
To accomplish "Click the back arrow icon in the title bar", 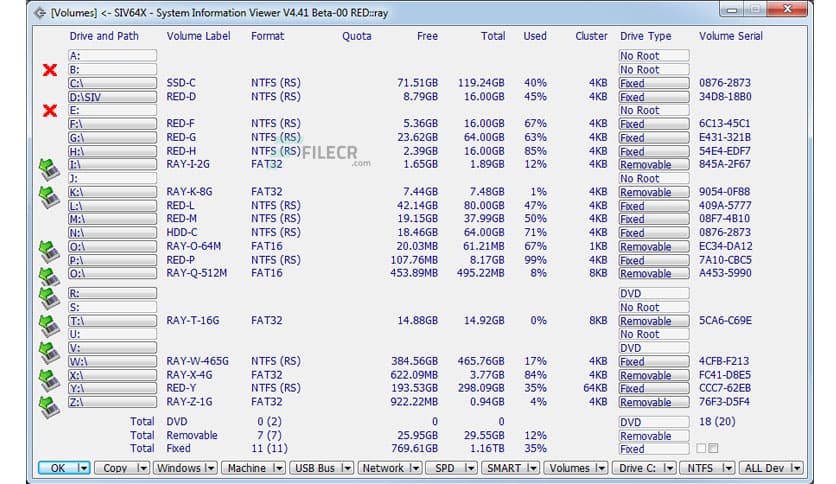I will click(39, 13).
